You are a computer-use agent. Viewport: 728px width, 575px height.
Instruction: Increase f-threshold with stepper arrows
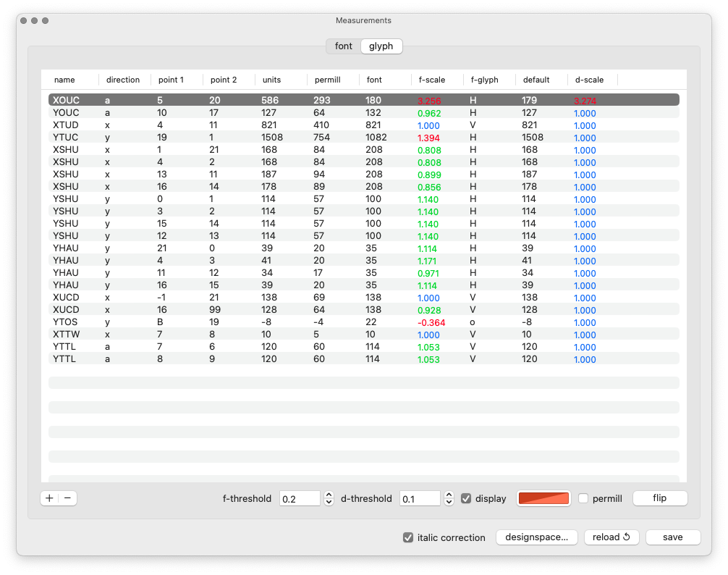pos(329,495)
